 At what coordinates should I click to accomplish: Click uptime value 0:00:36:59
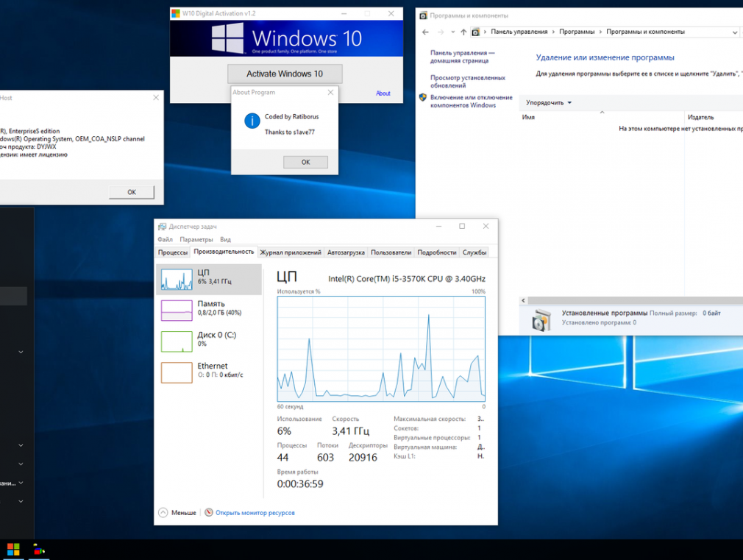click(300, 483)
